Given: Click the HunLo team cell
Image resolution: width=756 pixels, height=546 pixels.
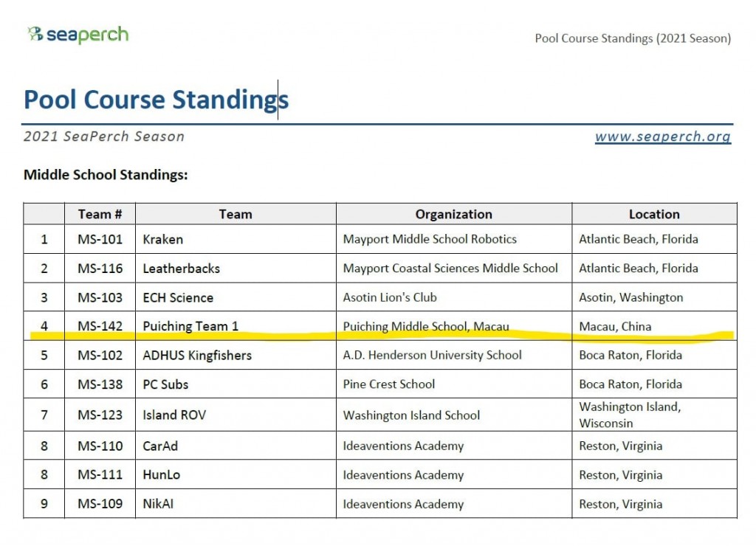Looking at the screenshot, I should coord(162,475).
